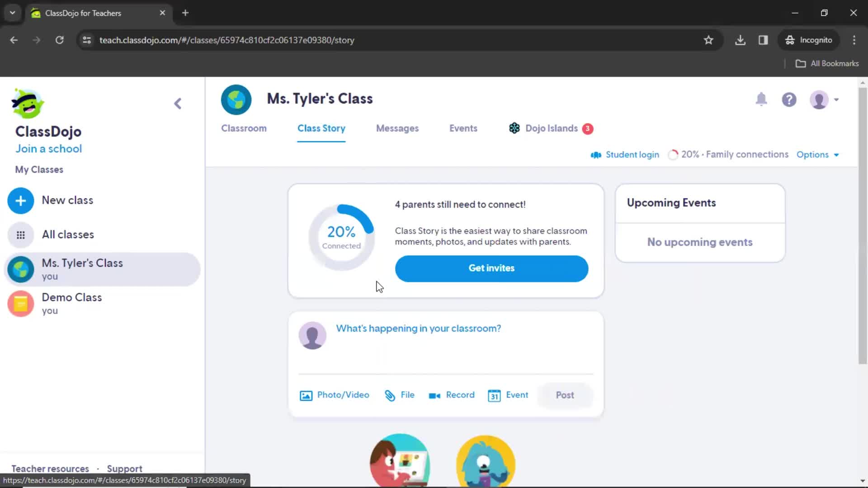Add an Event from the post box
Viewport: 868px width, 488px height.
(508, 395)
